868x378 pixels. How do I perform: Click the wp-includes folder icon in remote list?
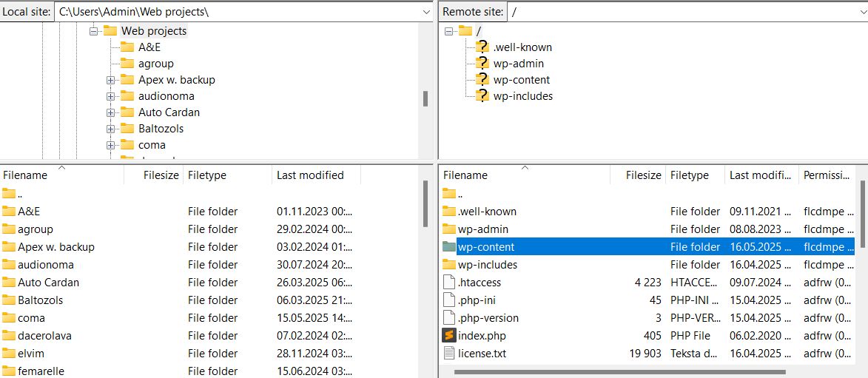[449, 264]
